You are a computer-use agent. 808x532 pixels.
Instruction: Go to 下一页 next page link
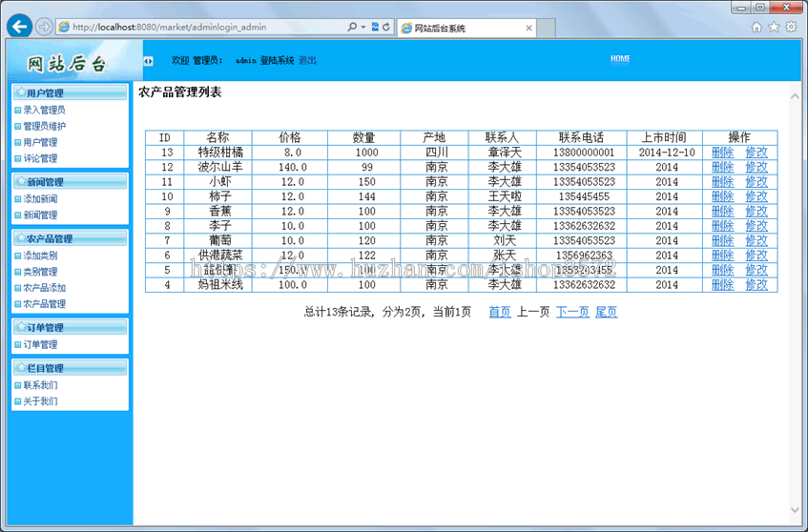pos(573,312)
